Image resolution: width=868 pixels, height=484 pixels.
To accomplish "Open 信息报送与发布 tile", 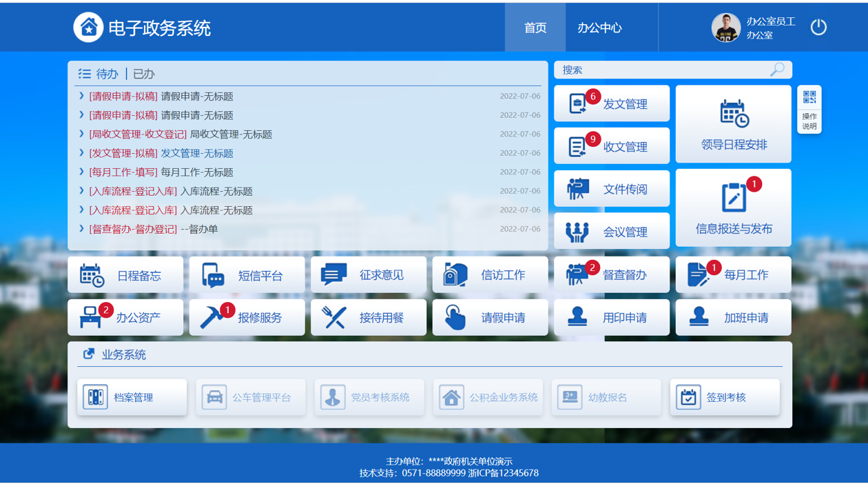I will pos(733,208).
